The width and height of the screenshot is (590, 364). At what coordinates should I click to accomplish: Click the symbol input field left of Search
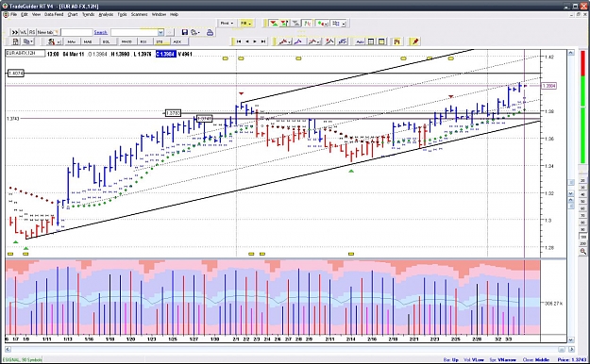click(x=76, y=32)
